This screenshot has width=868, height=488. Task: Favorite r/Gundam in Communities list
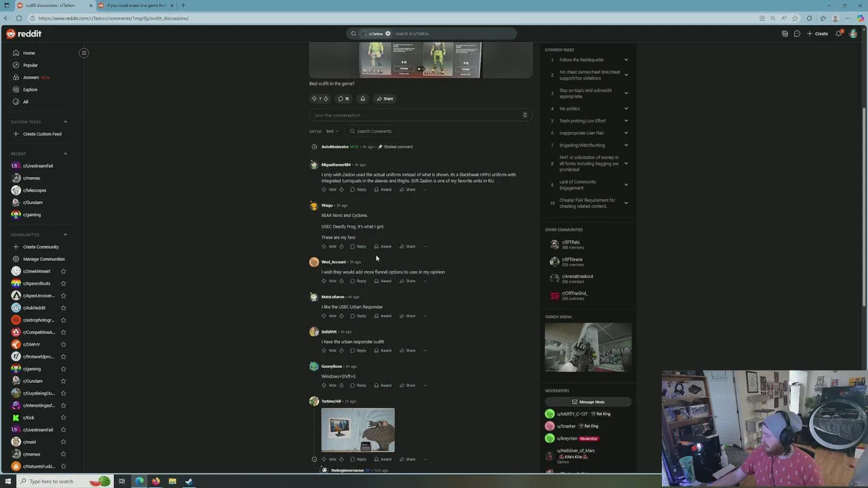[x=63, y=381]
